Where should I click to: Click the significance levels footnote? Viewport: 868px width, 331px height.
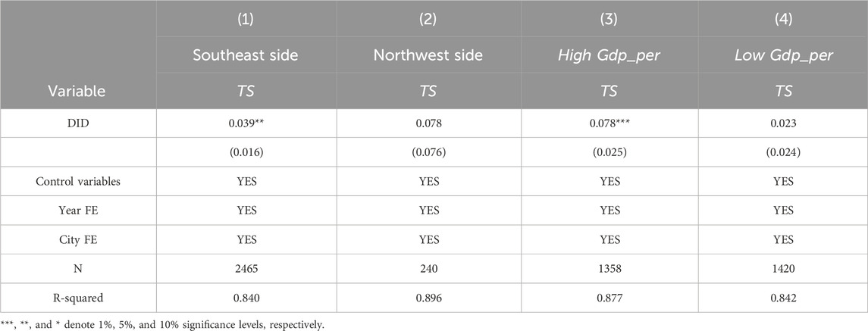pyautogui.click(x=161, y=324)
